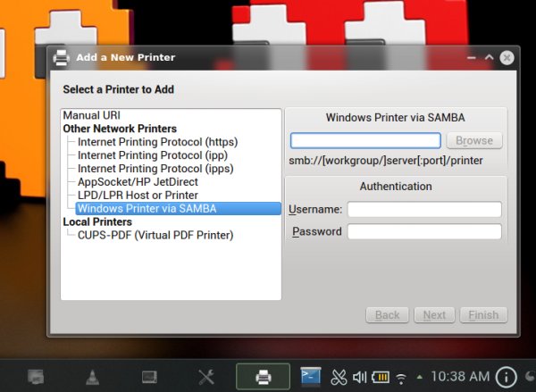Viewport: 536px width, 392px height.
Task: Focus the Username field
Action: point(424,209)
